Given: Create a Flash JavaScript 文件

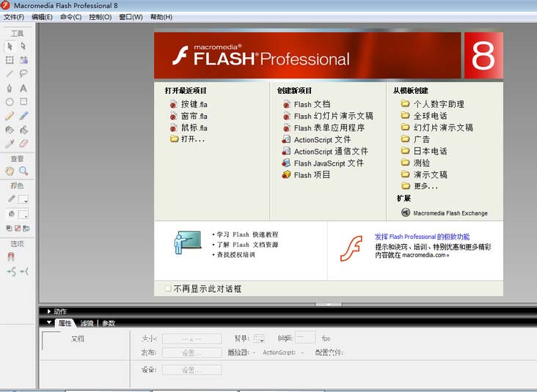Looking at the screenshot, I should point(323,163).
